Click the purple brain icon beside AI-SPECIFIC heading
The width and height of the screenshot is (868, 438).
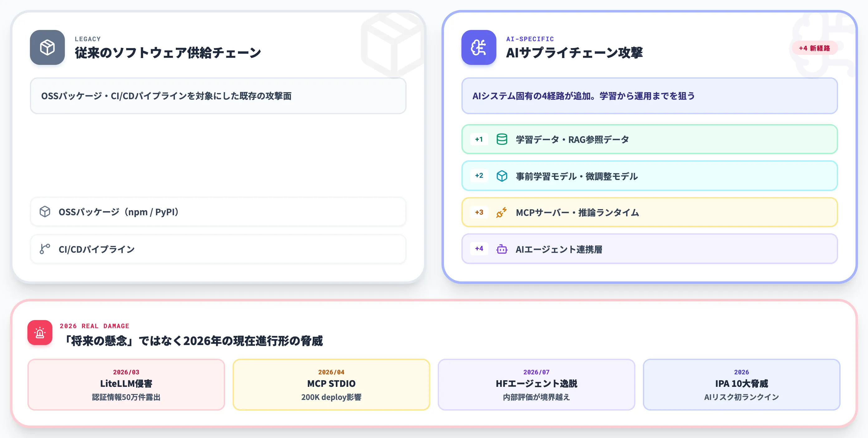[x=479, y=47]
